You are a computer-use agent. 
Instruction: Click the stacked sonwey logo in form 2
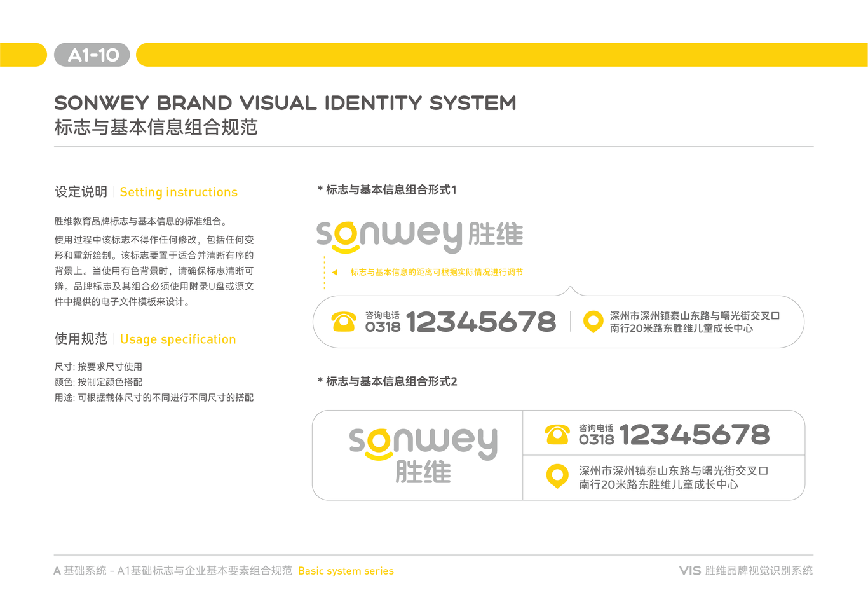[423, 455]
